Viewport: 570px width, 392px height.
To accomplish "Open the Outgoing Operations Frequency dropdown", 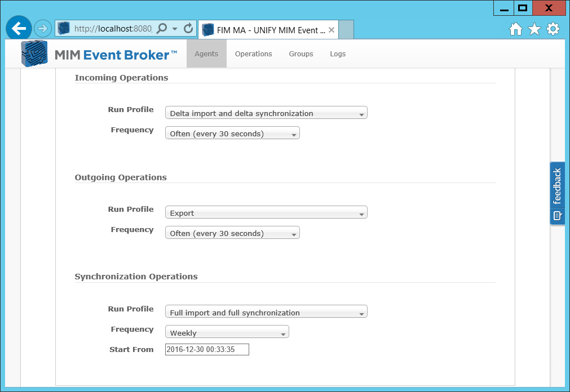I will click(x=232, y=233).
